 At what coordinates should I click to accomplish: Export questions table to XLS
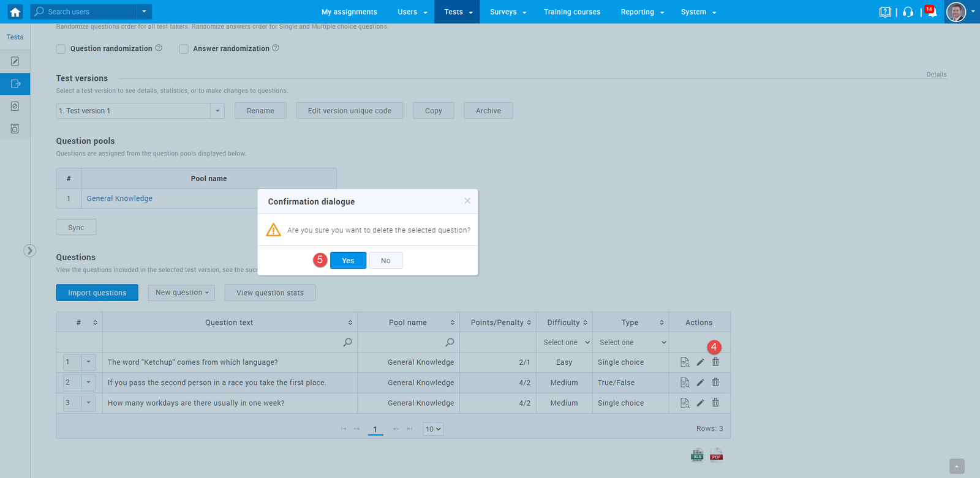click(x=697, y=455)
